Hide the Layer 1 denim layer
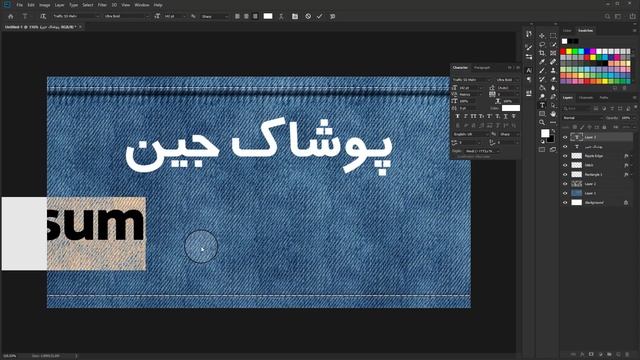640x360 pixels. pyautogui.click(x=565, y=193)
